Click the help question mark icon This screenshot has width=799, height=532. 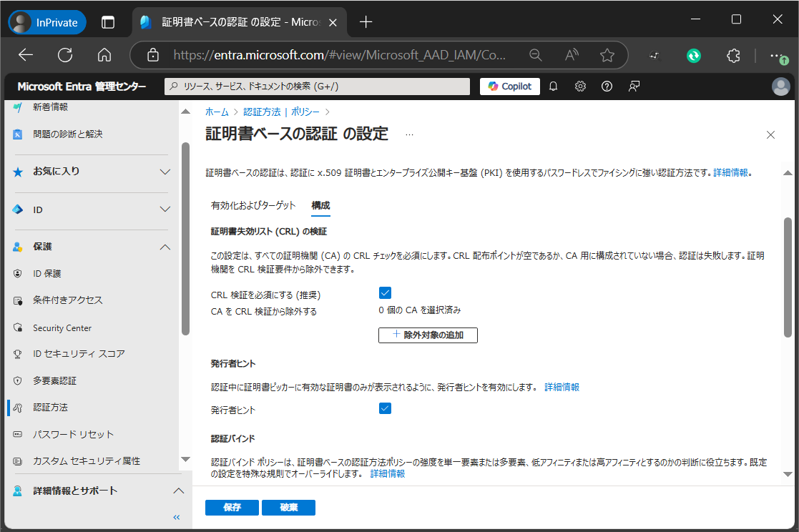607,87
